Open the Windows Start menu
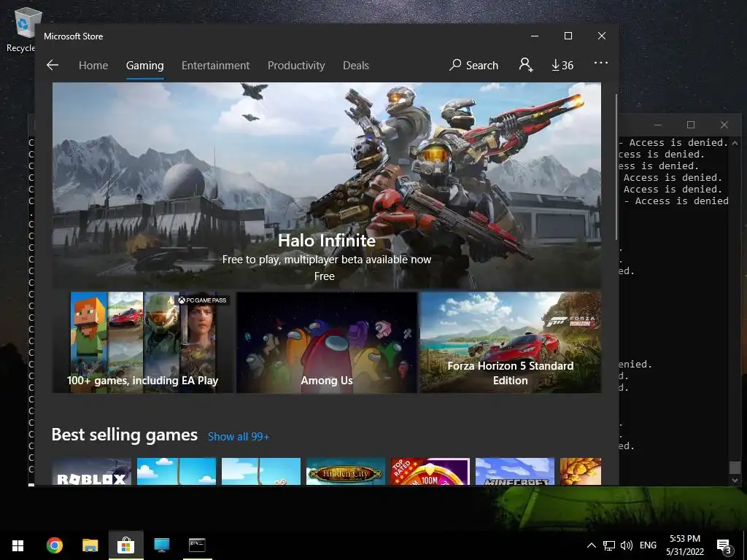747x560 pixels. click(18, 545)
